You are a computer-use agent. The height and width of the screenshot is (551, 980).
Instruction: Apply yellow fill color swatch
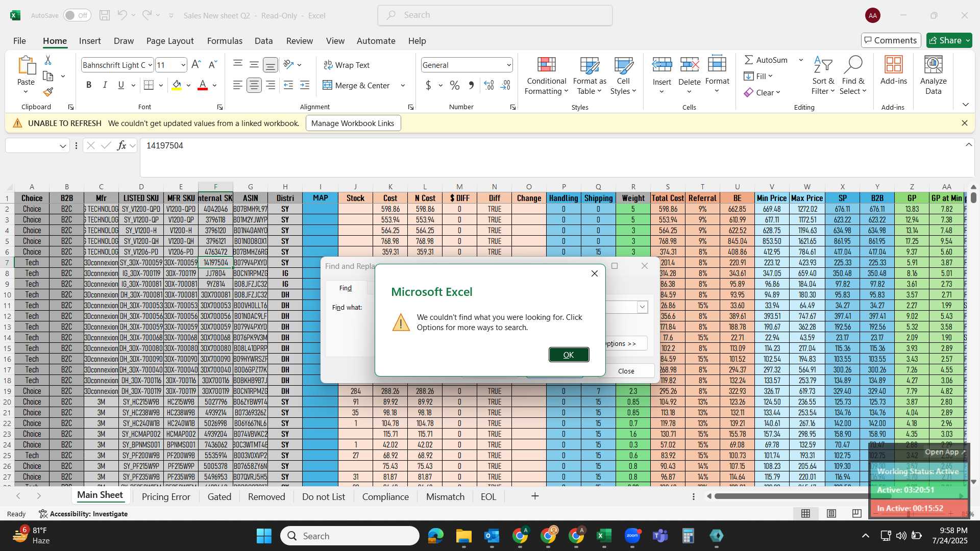(177, 85)
